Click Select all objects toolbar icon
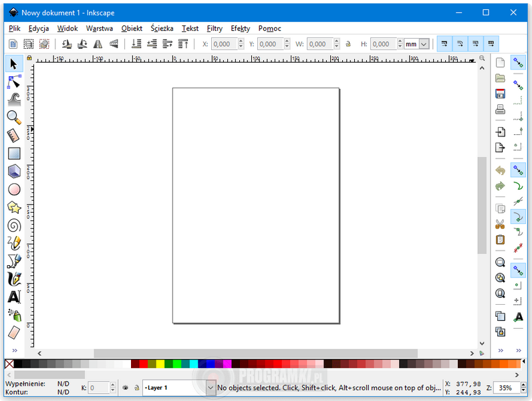Image resolution: width=532 pixels, height=401 pixels. [29, 43]
